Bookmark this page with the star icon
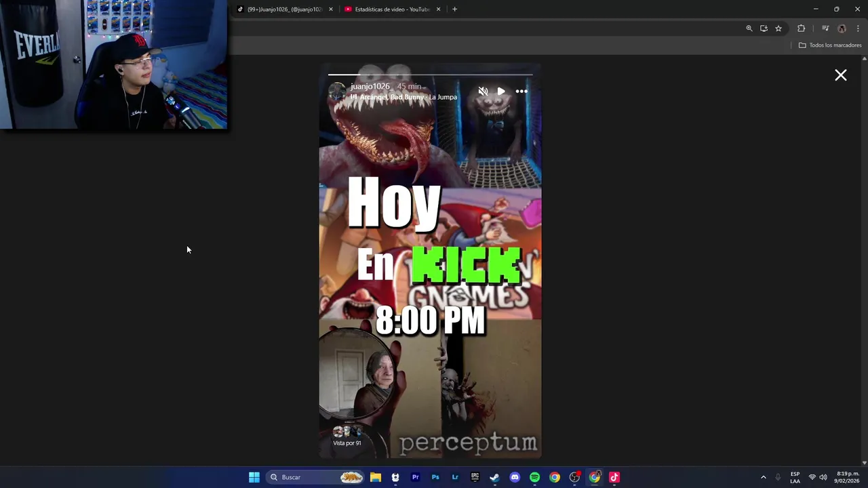The height and width of the screenshot is (488, 868). pos(778,28)
